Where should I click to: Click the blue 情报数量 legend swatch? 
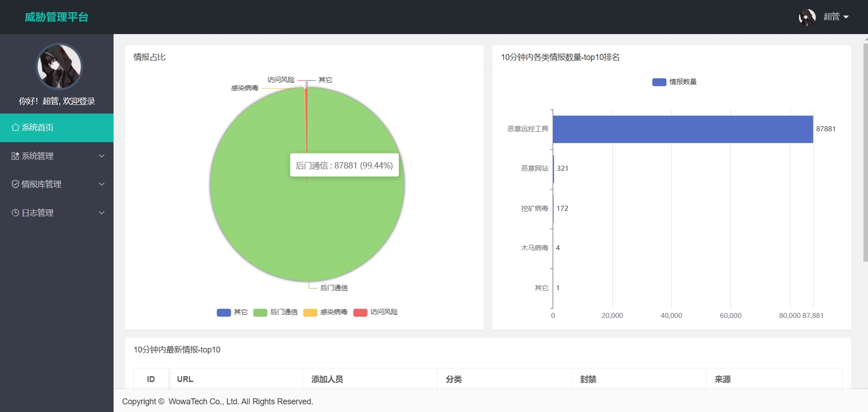[x=660, y=82]
